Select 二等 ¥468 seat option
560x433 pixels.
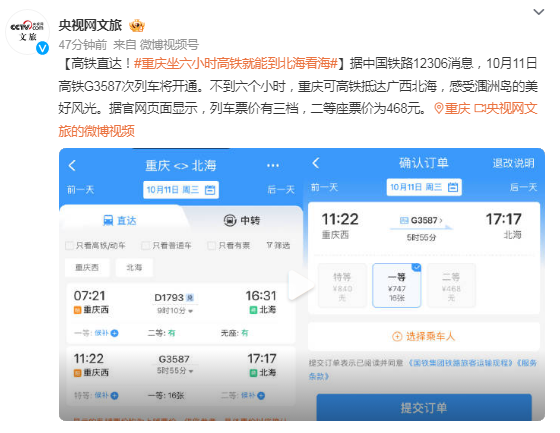451,285
